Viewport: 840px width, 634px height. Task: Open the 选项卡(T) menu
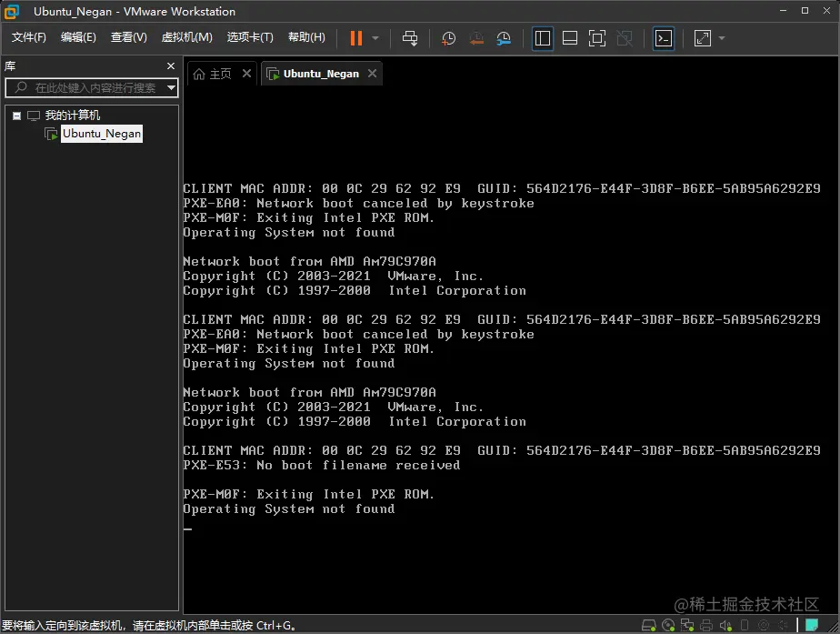pos(250,37)
